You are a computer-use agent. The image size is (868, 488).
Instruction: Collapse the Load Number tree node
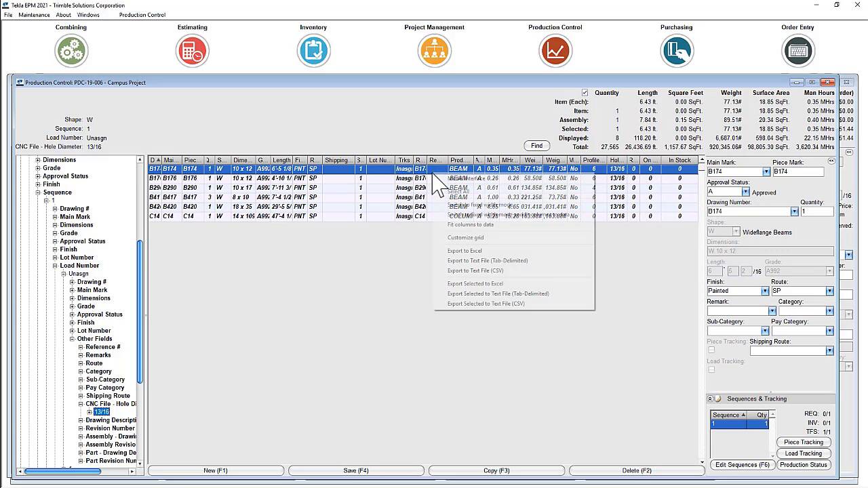[56, 266]
